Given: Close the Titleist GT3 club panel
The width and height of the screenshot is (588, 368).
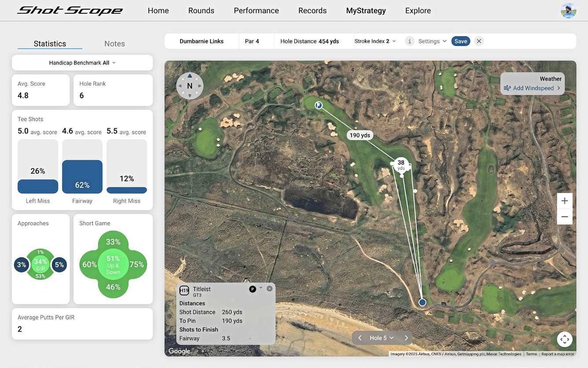Looking at the screenshot, I should 269,289.
